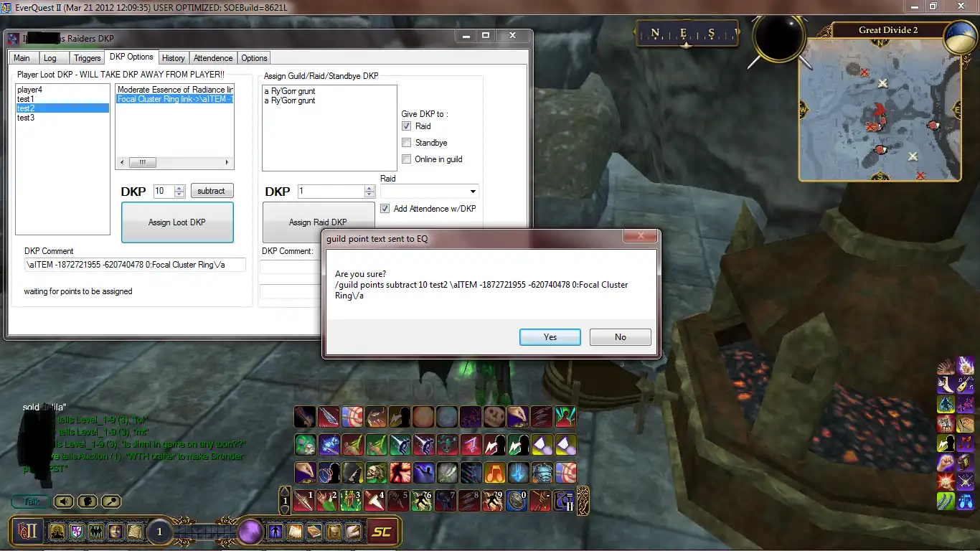
Task: Click the loot list horizontal scrollbar thumb
Action: coord(142,163)
